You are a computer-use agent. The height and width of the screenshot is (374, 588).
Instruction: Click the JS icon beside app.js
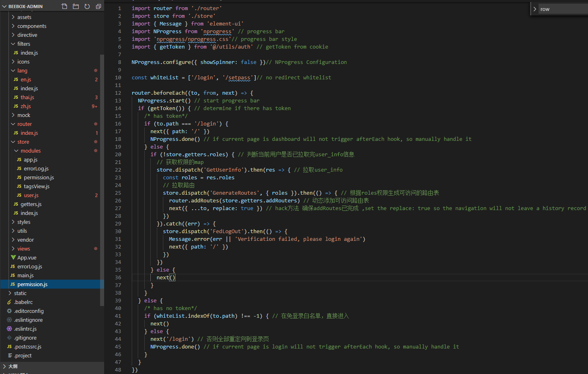click(19, 159)
